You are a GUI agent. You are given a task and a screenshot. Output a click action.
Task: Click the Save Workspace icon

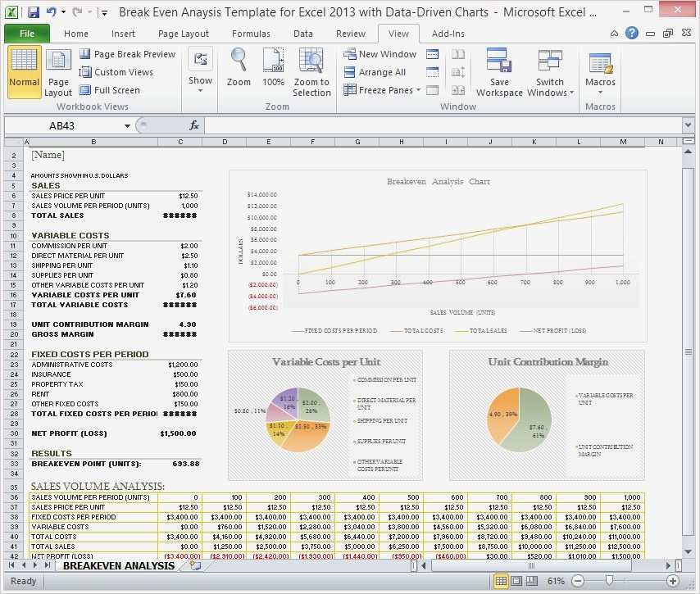499,61
